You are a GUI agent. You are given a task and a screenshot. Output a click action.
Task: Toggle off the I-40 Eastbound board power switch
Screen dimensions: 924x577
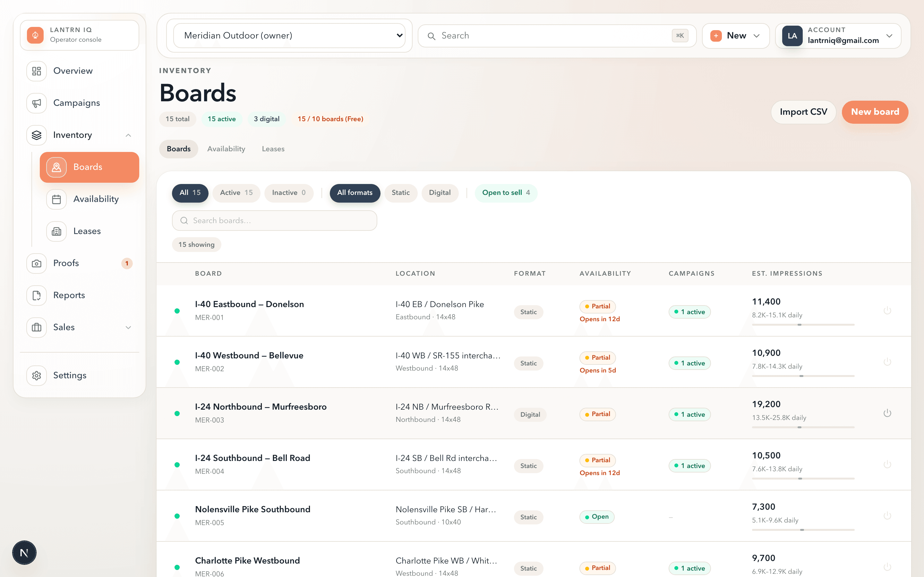coord(887,310)
